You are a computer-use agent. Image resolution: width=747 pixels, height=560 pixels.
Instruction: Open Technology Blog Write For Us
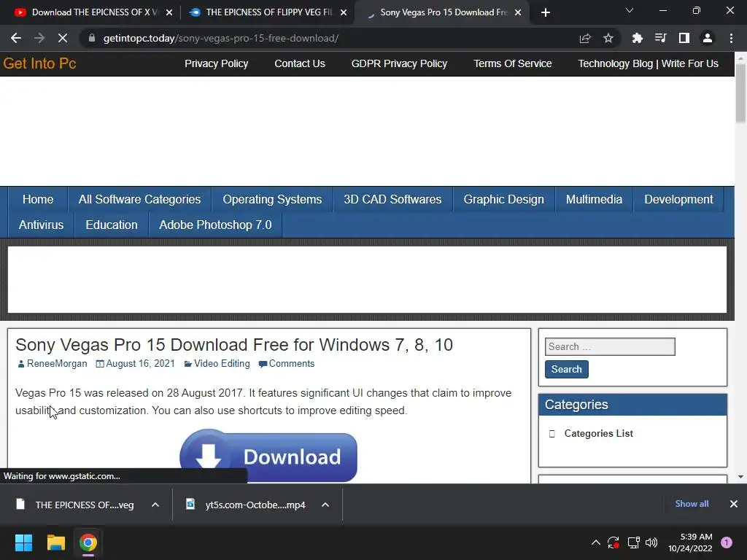click(x=648, y=63)
